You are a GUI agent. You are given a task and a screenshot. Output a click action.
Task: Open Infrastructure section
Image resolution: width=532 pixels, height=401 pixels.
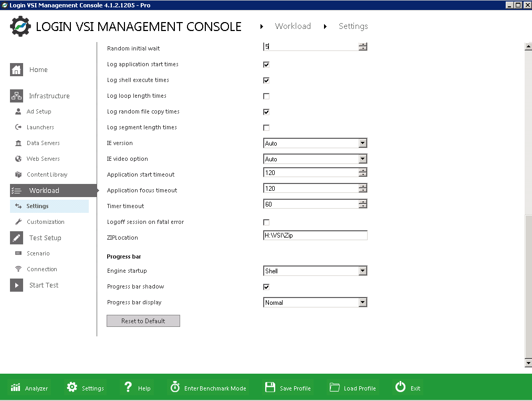tap(49, 96)
